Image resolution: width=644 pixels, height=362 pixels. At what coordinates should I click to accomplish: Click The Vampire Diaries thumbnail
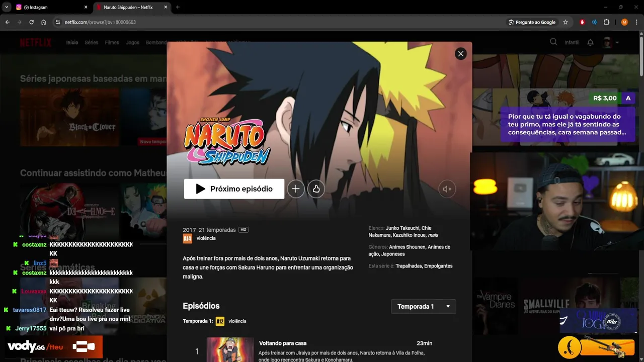coord(496,306)
